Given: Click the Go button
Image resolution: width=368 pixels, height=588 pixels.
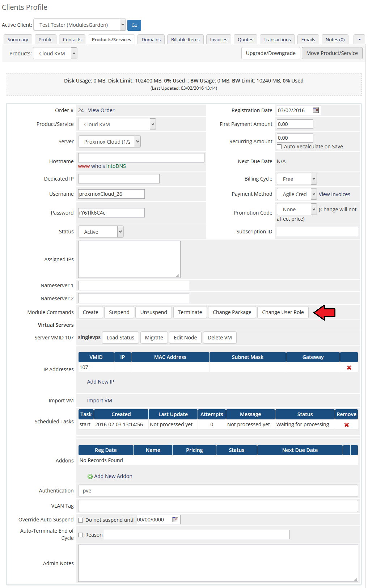Looking at the screenshot, I should (134, 25).
